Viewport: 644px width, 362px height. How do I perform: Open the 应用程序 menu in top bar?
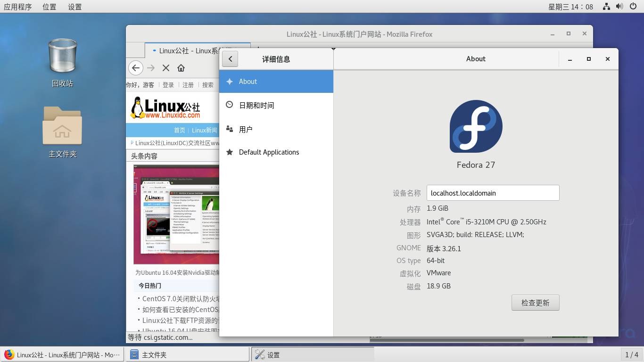coord(17,7)
